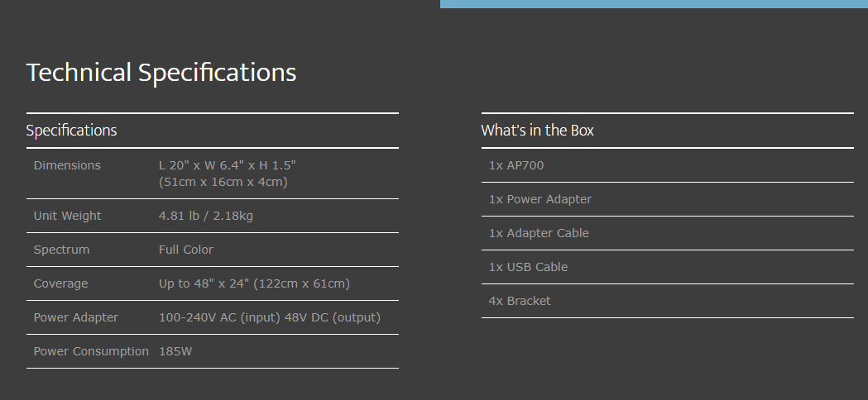
Task: Click the Technical Specifications heading
Action: tap(161, 73)
